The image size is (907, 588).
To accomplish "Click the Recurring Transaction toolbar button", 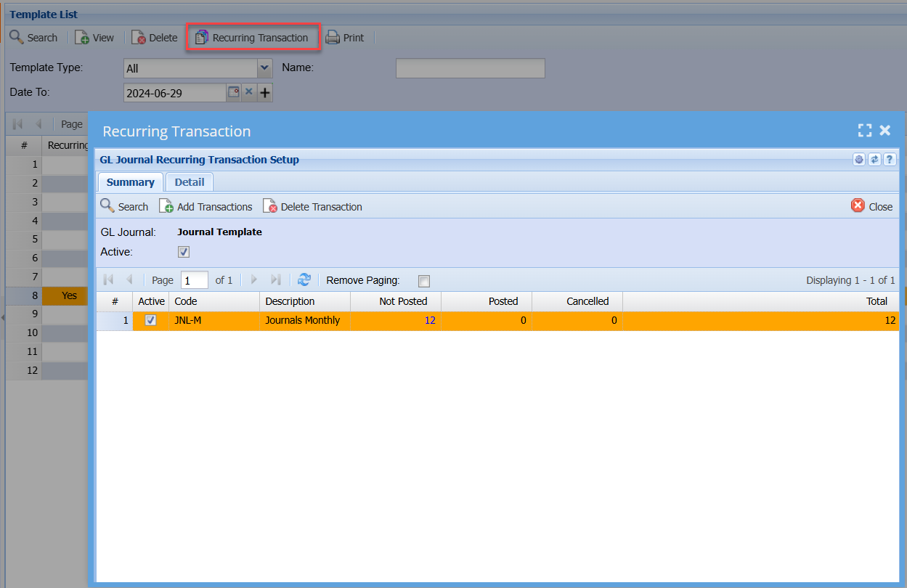I will click(252, 38).
